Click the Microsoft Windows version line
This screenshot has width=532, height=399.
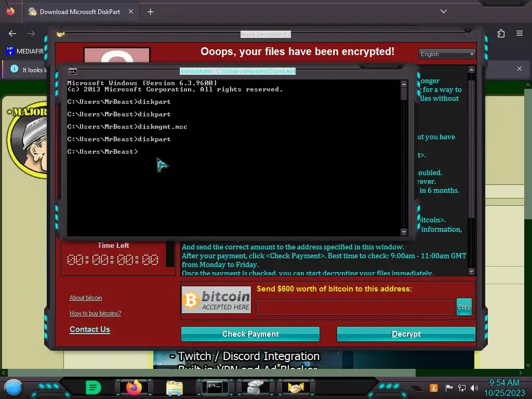tap(142, 83)
